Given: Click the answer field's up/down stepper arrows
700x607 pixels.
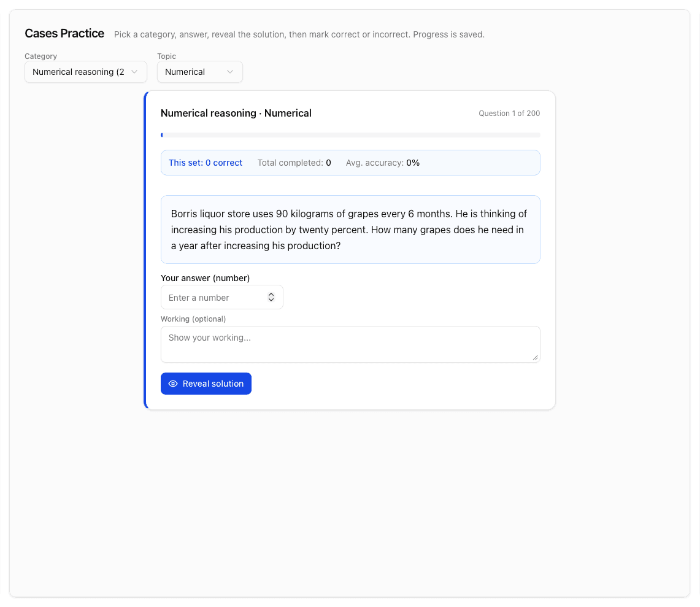Looking at the screenshot, I should (x=271, y=297).
